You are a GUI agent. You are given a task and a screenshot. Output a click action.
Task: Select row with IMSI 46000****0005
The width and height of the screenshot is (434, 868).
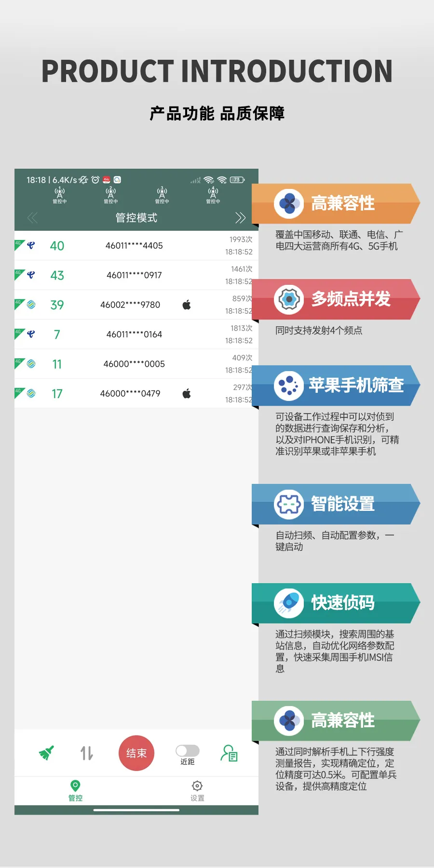coord(134,364)
